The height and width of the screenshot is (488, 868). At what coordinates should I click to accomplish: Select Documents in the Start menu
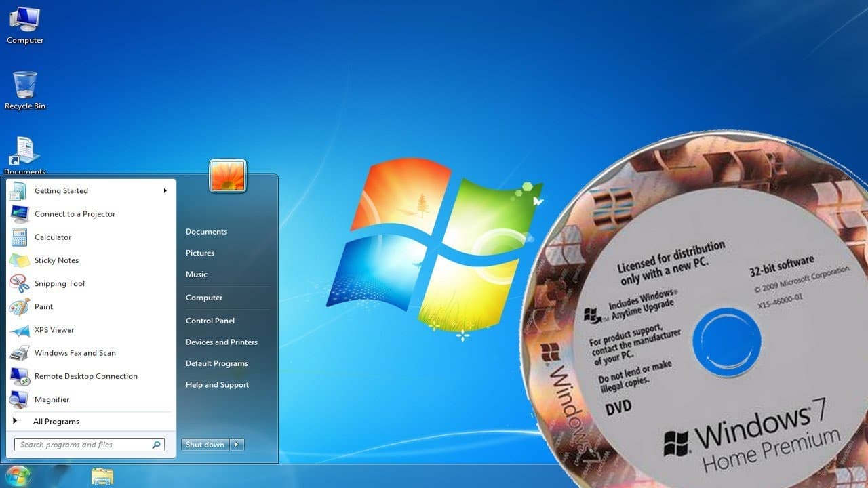(206, 231)
